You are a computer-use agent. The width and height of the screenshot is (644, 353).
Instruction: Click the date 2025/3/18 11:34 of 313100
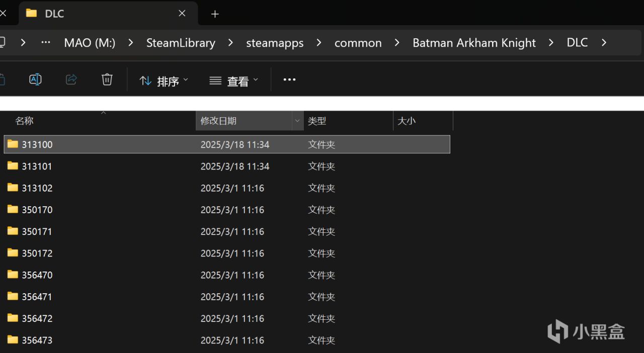click(235, 144)
